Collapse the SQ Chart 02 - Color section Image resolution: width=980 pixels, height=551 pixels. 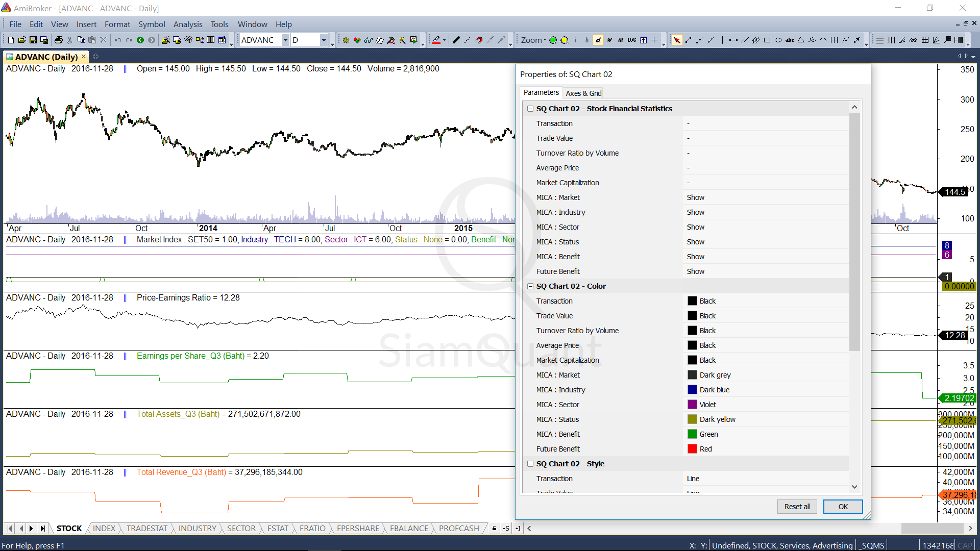pyautogui.click(x=530, y=286)
